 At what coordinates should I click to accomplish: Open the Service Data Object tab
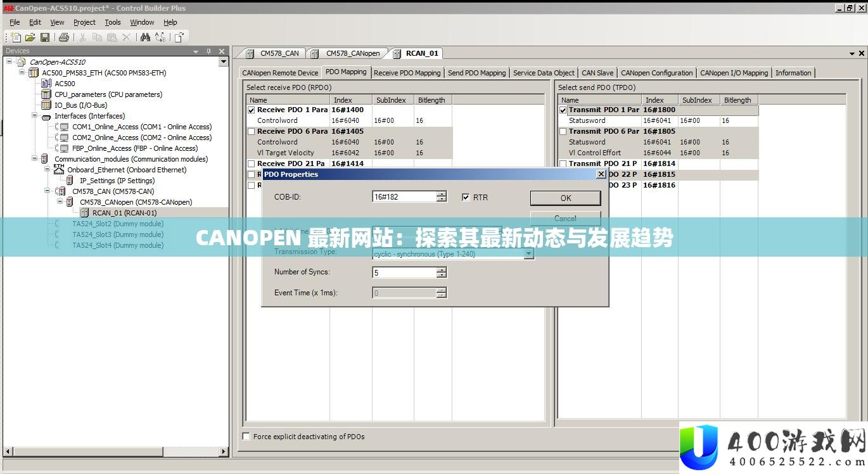point(544,73)
